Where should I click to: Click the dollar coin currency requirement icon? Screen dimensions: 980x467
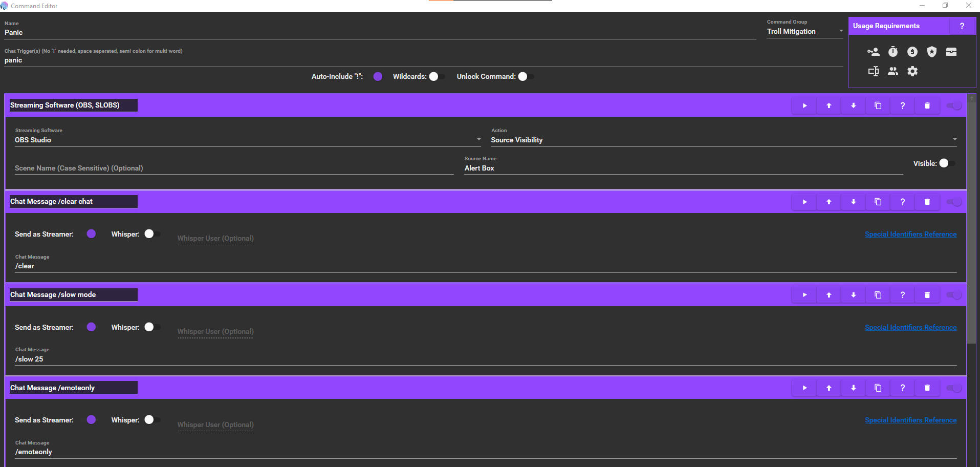click(912, 52)
